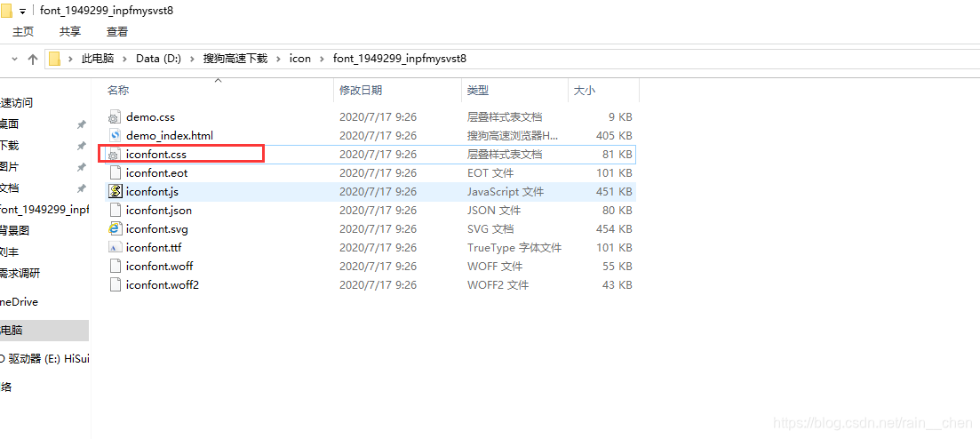Click the iconfont.eot blank file icon
This screenshot has height=439, width=980.
115,172
